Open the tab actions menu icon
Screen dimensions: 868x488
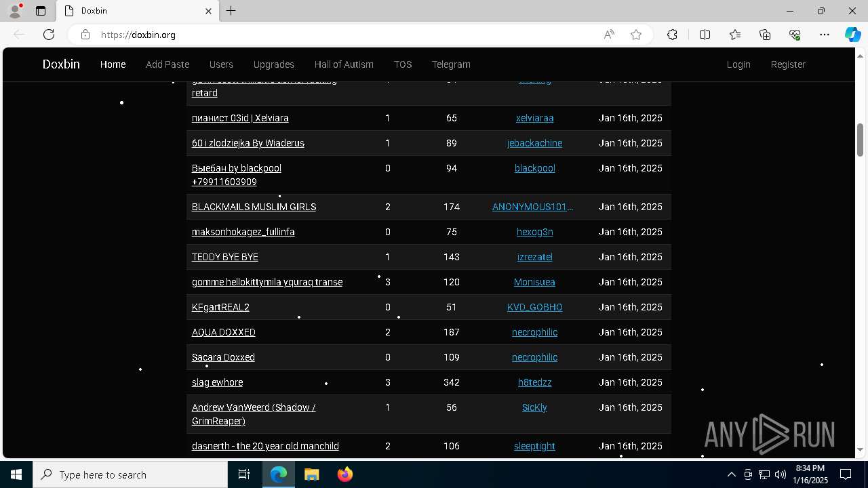coord(41,11)
